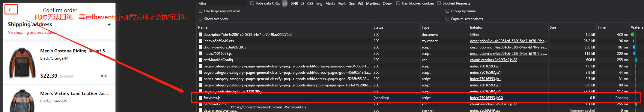Open initiator link for index.a5c69d49.css
The image size is (644, 112).
pos(508,41)
